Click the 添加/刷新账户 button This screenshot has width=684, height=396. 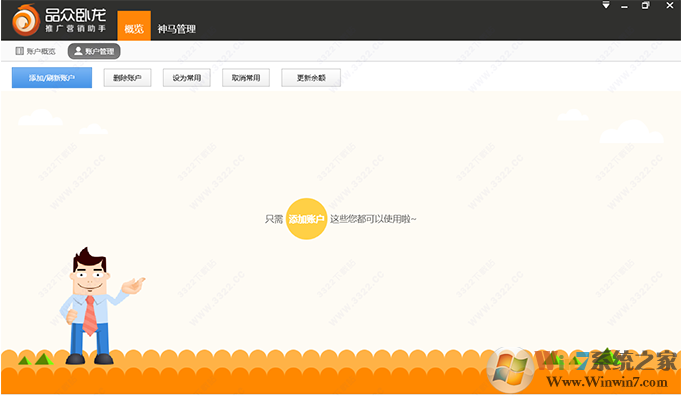[52, 78]
